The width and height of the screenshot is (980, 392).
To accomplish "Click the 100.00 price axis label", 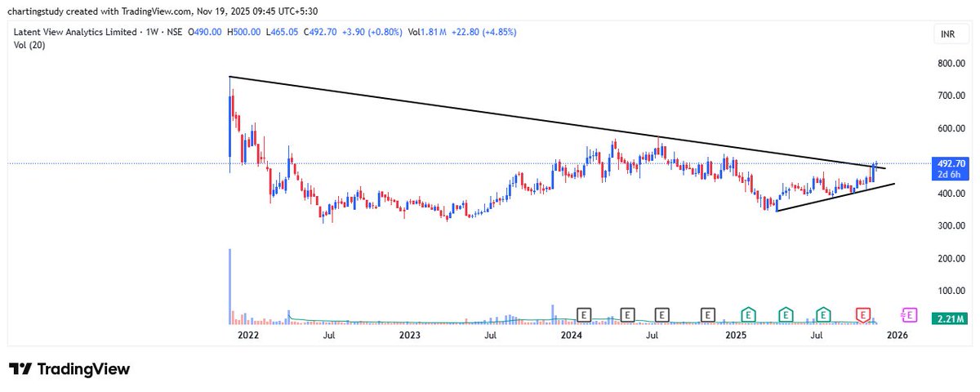I will [x=951, y=291].
